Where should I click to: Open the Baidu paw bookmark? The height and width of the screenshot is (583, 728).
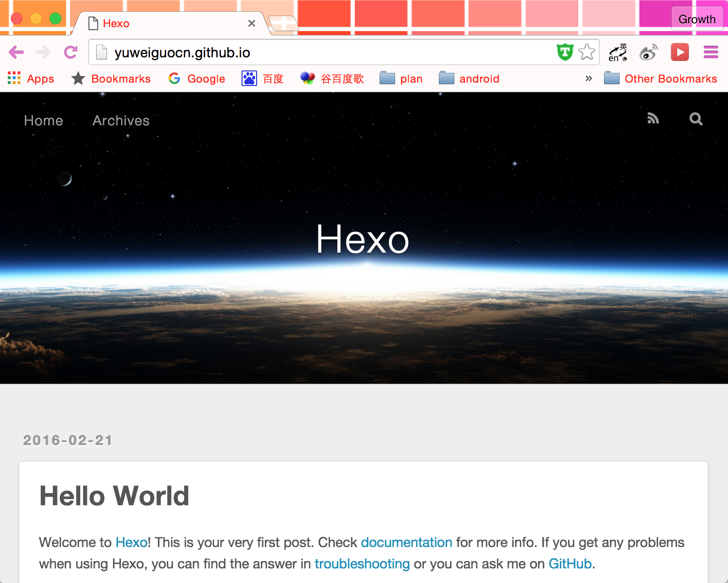(x=262, y=79)
